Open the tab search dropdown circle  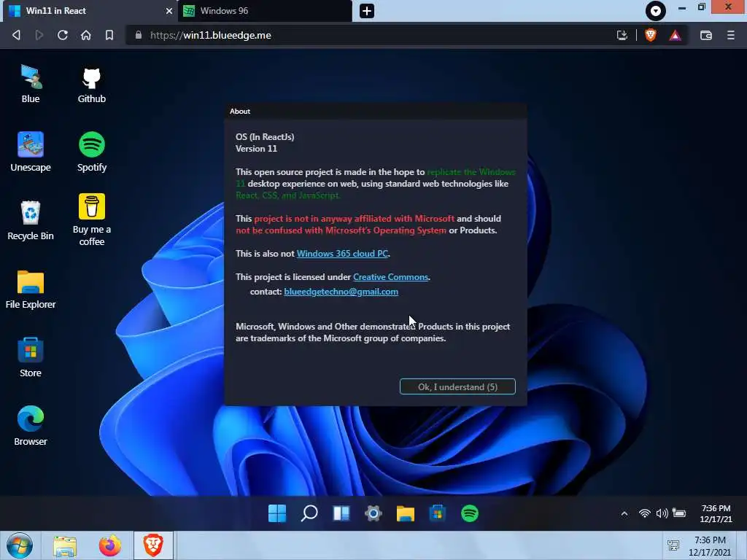(656, 11)
